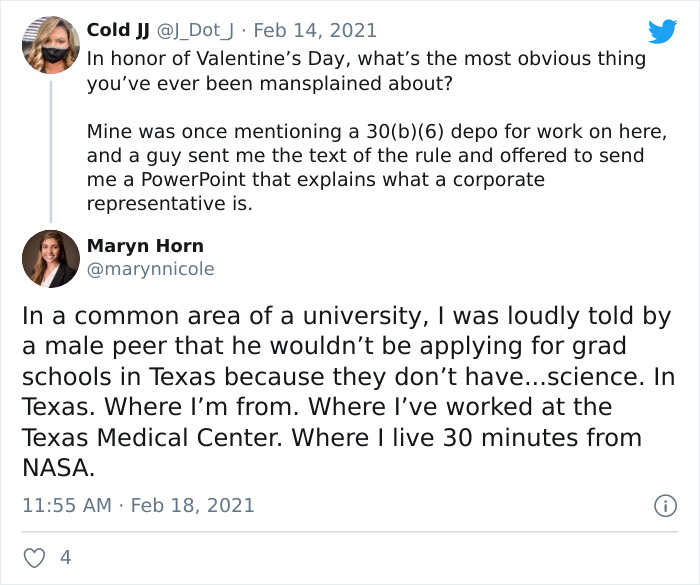Open Cold JJ's profile picture
The image size is (700, 585).
(50, 44)
